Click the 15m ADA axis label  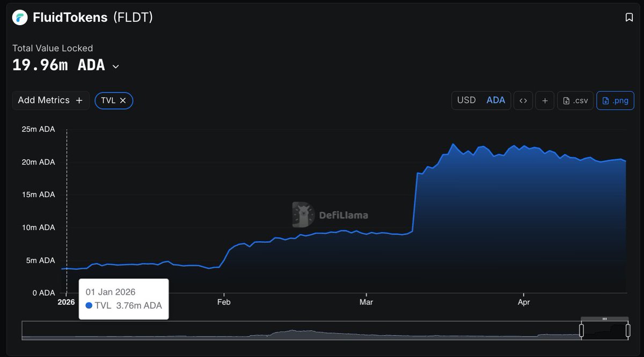(x=38, y=195)
